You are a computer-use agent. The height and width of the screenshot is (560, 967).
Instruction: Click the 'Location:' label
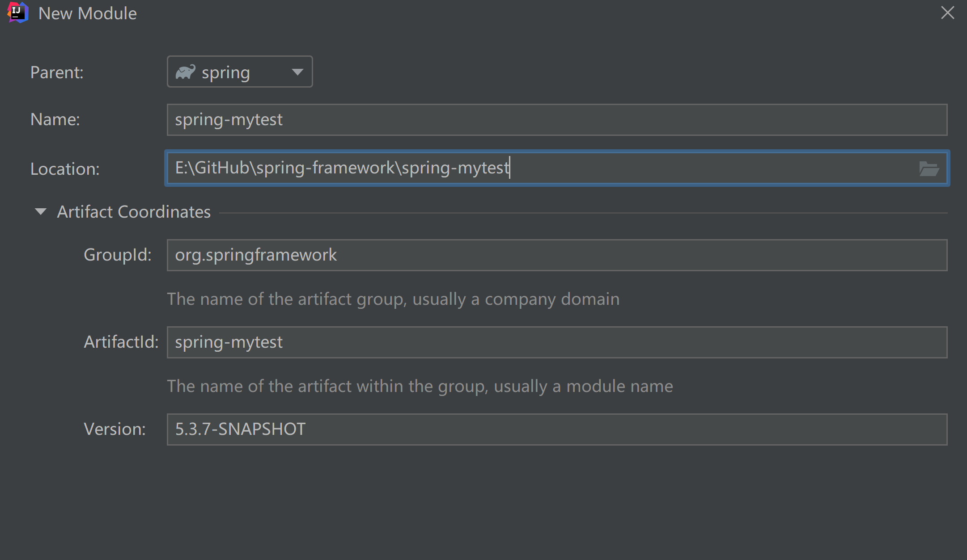[x=65, y=169]
